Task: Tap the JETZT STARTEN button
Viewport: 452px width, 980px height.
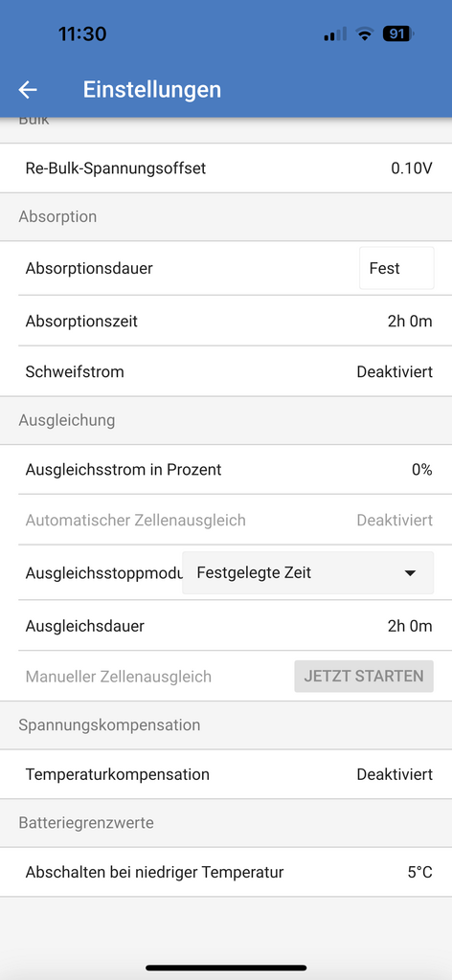Action: (364, 677)
